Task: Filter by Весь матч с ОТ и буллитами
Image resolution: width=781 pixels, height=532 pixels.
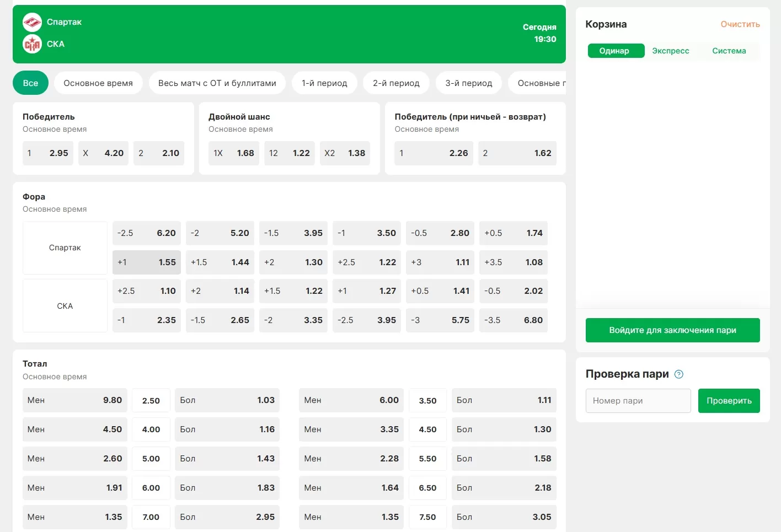Action: [x=217, y=83]
